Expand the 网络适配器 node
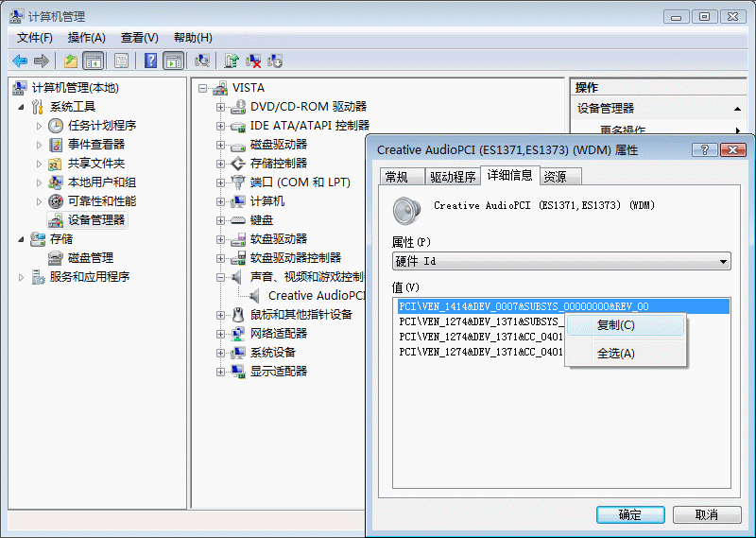 220,334
